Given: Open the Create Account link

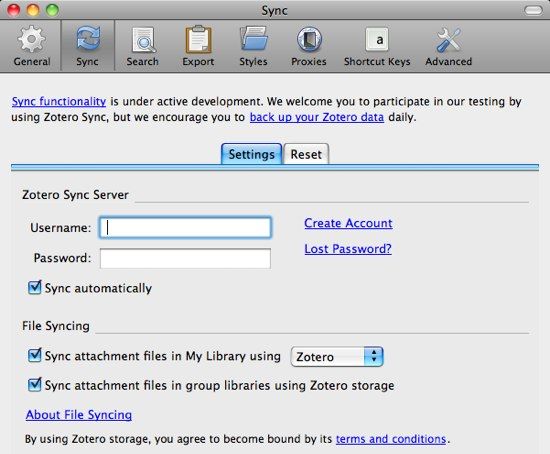Looking at the screenshot, I should pyautogui.click(x=348, y=223).
